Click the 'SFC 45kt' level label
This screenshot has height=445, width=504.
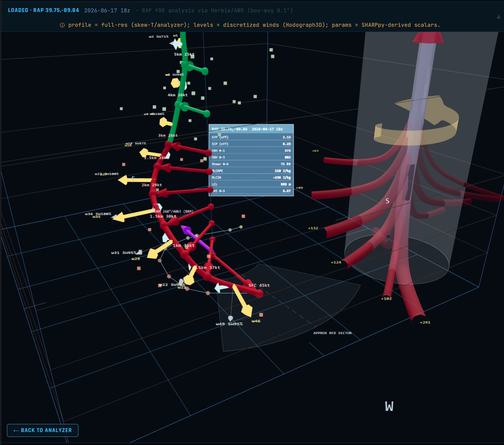[x=259, y=285]
